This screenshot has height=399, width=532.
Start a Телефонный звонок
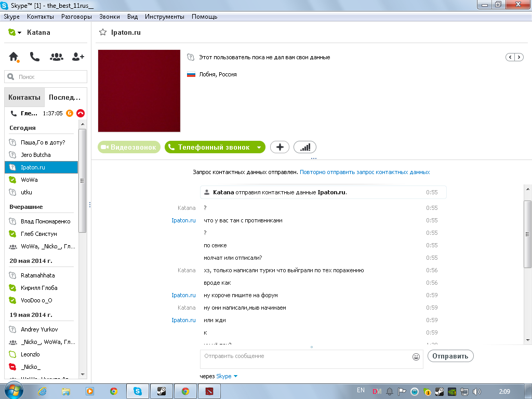point(210,147)
